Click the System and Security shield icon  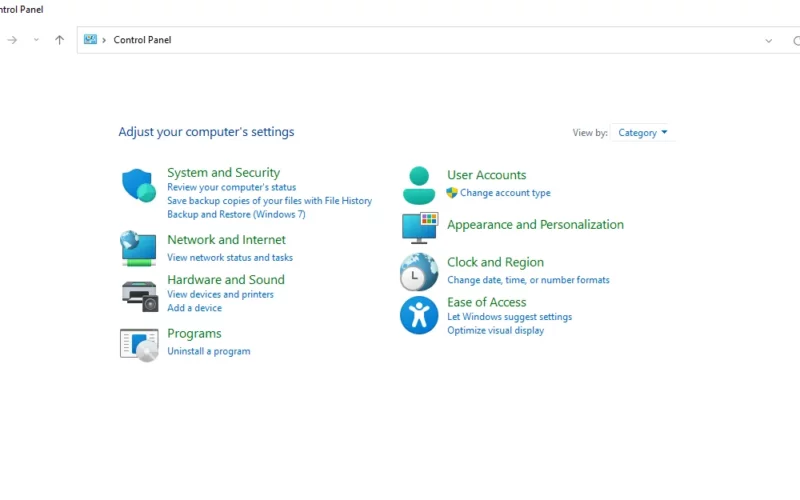pos(139,185)
